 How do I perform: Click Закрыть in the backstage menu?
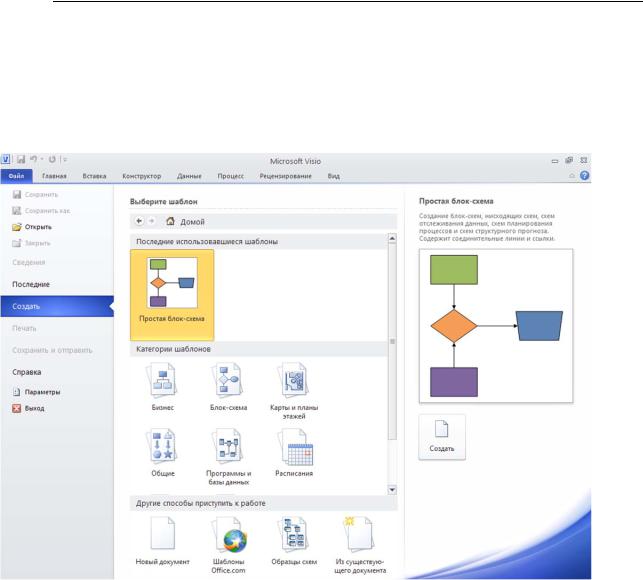31,243
